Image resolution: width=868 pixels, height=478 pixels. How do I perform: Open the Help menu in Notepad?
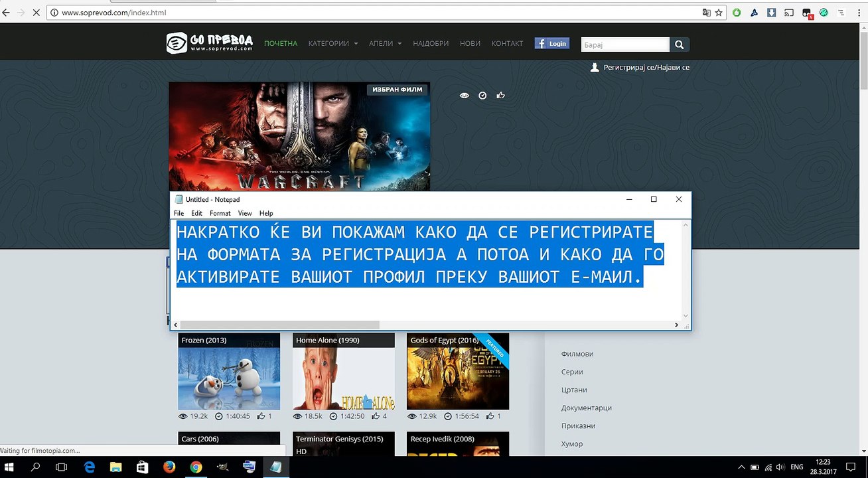coord(266,213)
